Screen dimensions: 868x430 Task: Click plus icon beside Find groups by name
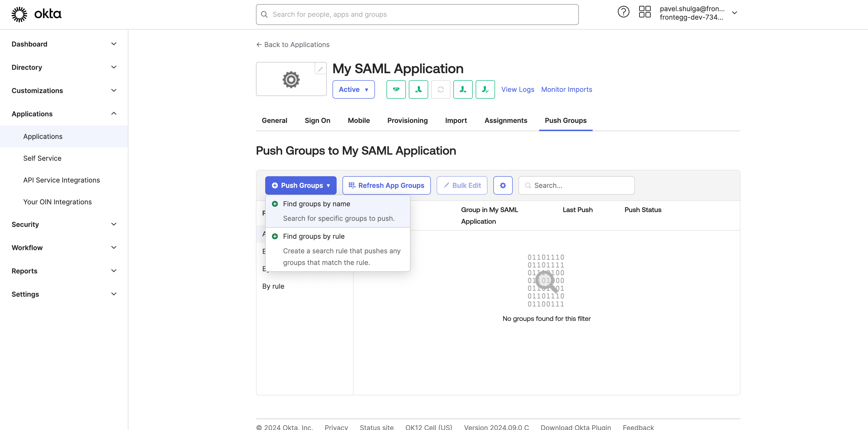[x=275, y=204]
